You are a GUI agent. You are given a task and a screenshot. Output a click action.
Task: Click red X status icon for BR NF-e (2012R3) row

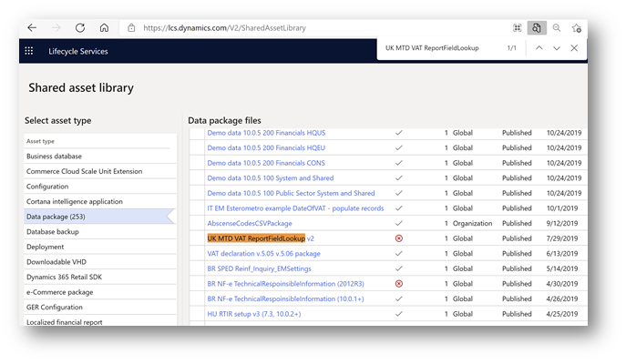click(x=399, y=284)
